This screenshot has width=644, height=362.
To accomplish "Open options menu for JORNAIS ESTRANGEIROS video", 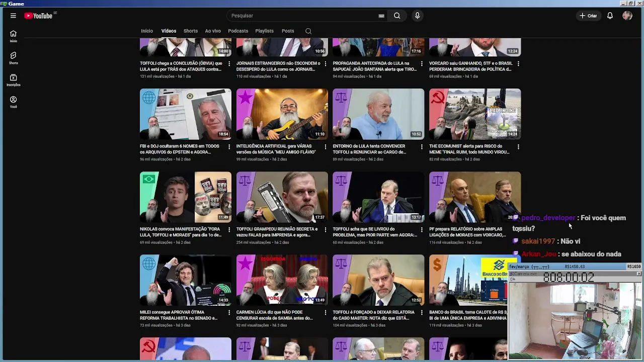I will click(x=326, y=64).
